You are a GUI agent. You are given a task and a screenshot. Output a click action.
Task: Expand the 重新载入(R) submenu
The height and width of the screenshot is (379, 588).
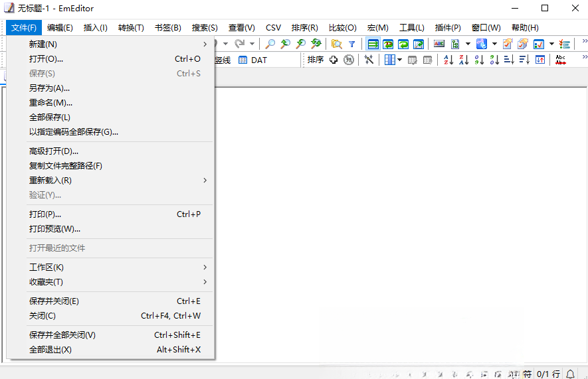pyautogui.click(x=111, y=181)
